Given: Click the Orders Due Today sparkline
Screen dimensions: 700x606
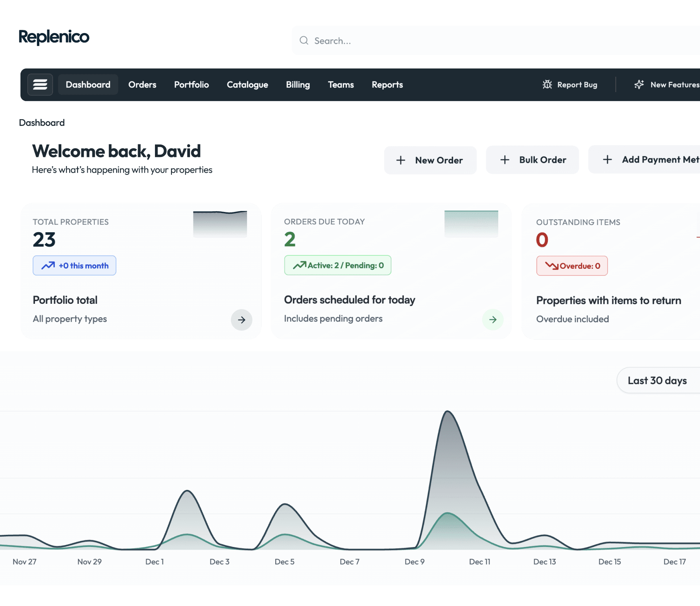Looking at the screenshot, I should point(471,224).
